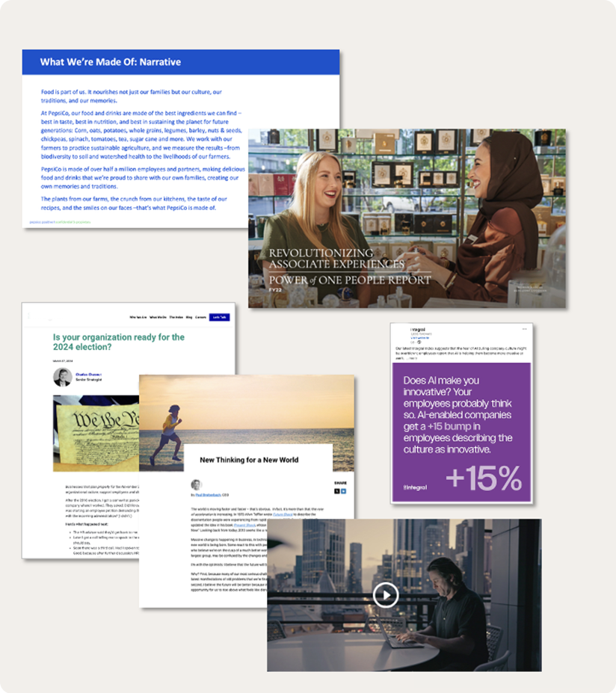Click the Let's Talk button in the navbar
This screenshot has width=616, height=693.
[219, 317]
